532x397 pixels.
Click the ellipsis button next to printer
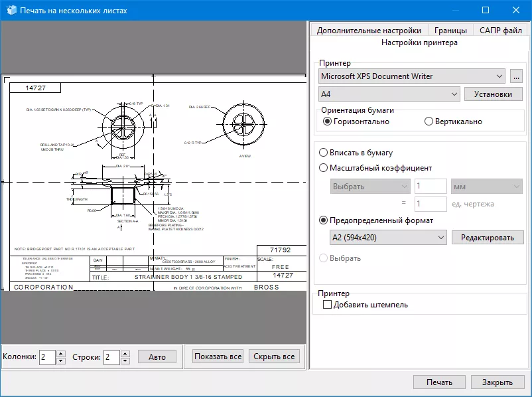coord(517,76)
